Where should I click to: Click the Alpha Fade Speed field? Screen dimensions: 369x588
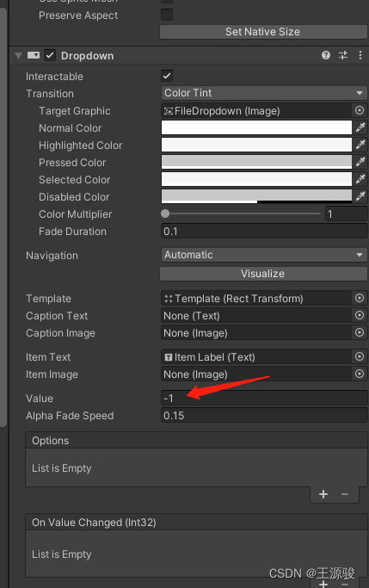point(264,416)
